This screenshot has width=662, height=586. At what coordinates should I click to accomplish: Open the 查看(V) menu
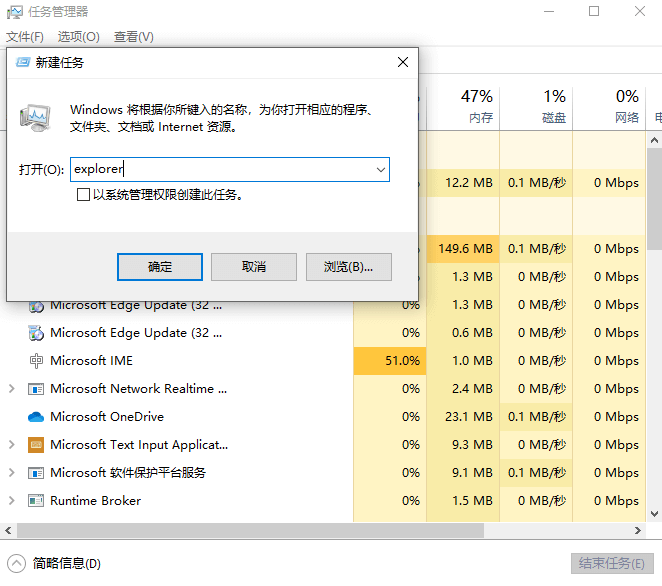[133, 37]
